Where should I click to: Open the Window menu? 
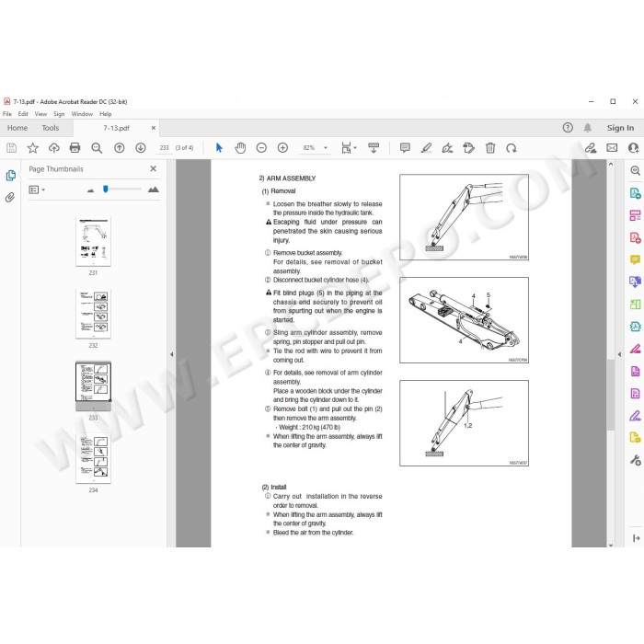pos(82,114)
